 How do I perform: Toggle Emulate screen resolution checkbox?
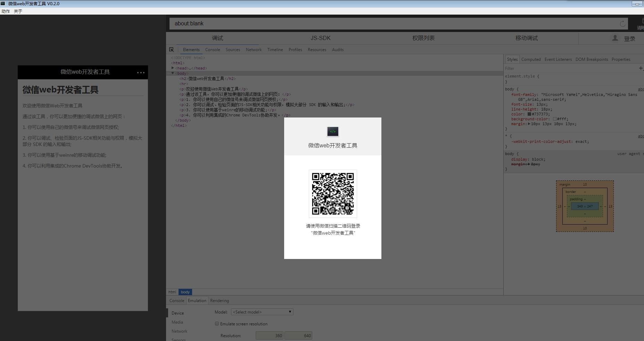click(217, 324)
